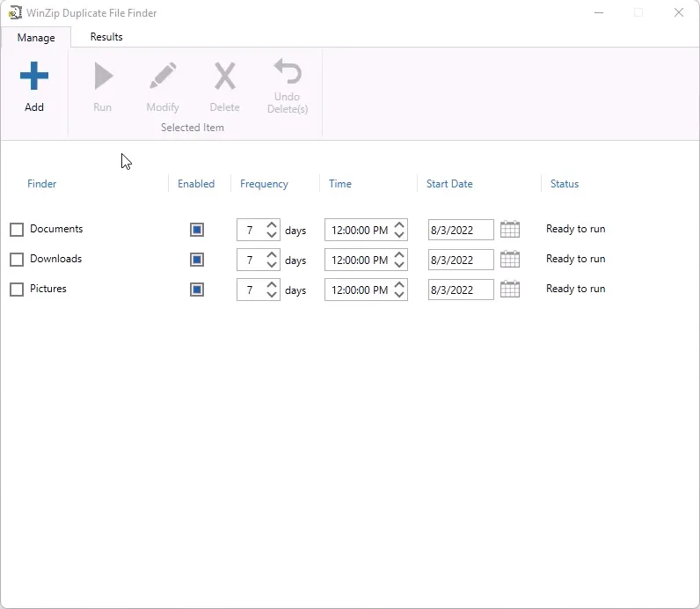Open calendar picker for Pictures row
Image resolution: width=700 pixels, height=609 pixels.
pos(510,290)
